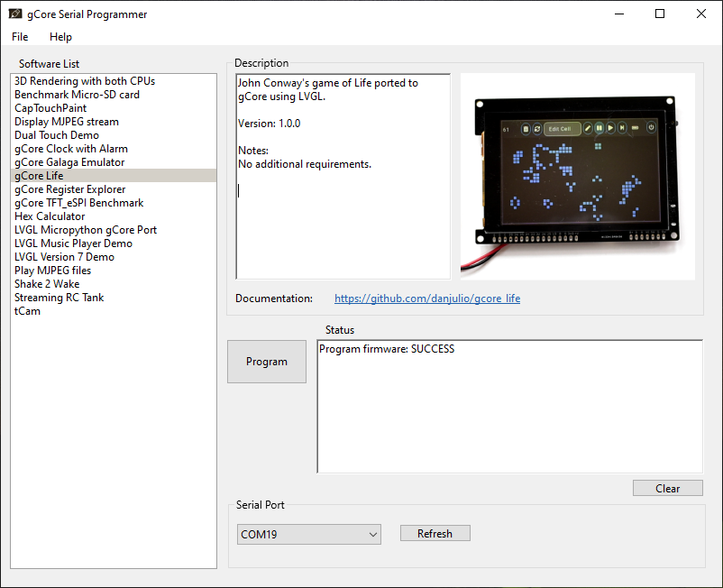Maximize the gCore Serial Programmer window
The height and width of the screenshot is (588, 723).
tap(660, 14)
